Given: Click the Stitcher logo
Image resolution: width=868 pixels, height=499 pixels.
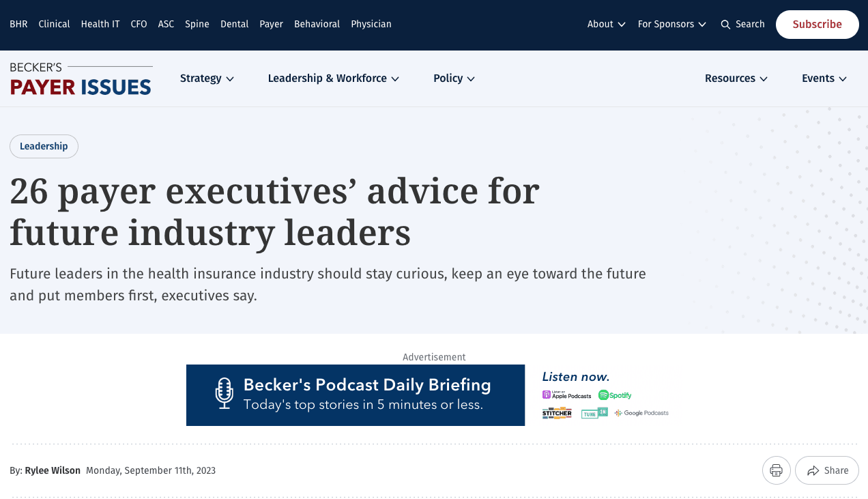Looking at the screenshot, I should click(557, 413).
